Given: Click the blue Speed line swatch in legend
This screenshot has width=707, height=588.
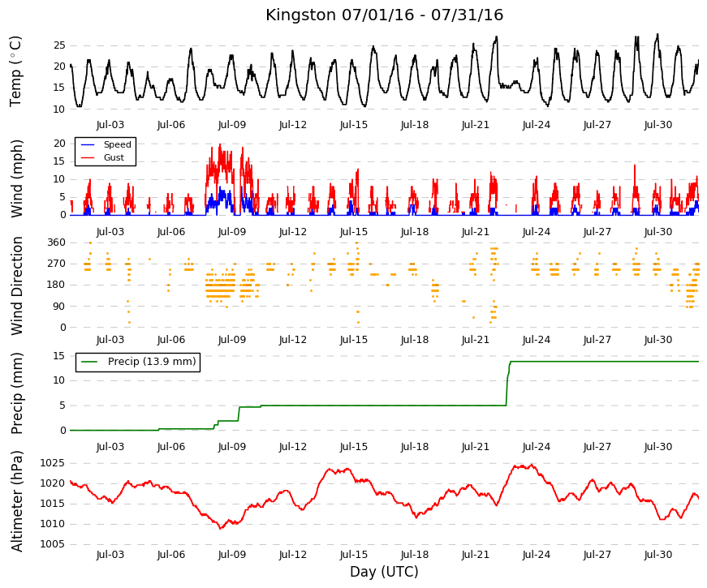Looking at the screenshot, I should point(88,144).
